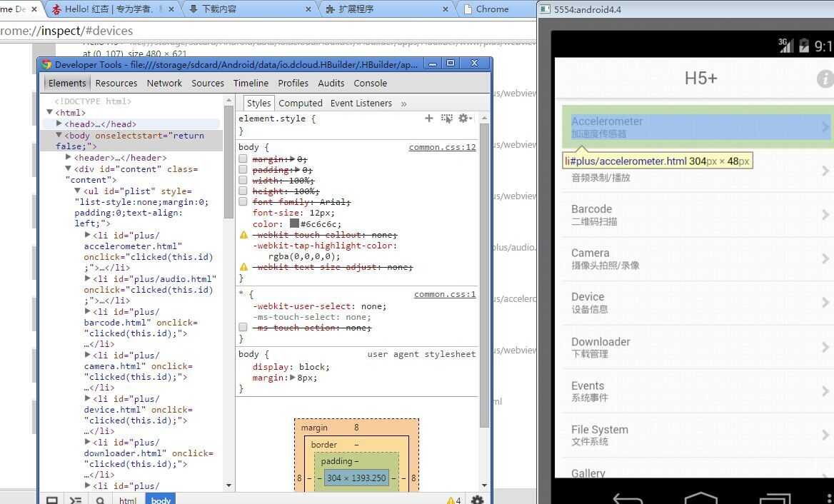Toggle the -ms-touch-action checkbox
The height and width of the screenshot is (504, 834).
[243, 328]
